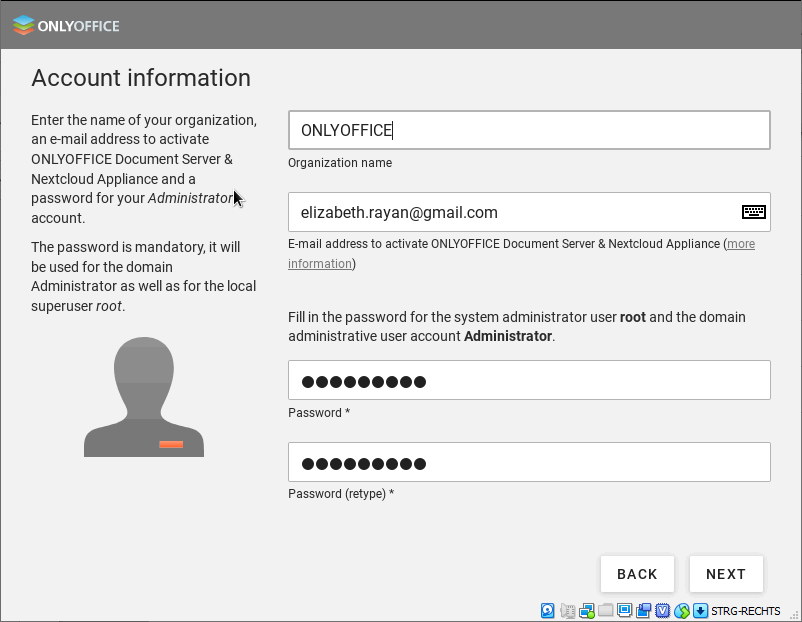Click the hard disk activity status icon
Image resolution: width=802 pixels, height=622 pixels.
pos(548,611)
